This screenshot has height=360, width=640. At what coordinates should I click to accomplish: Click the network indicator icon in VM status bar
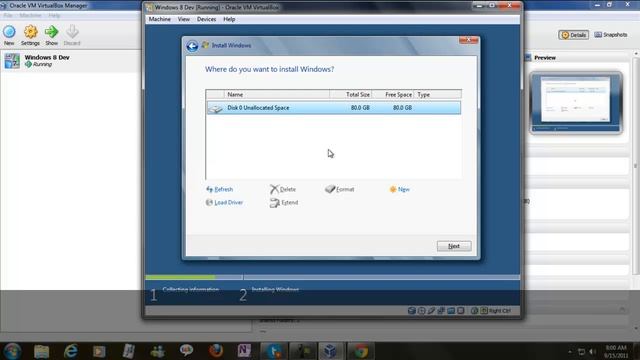441,311
